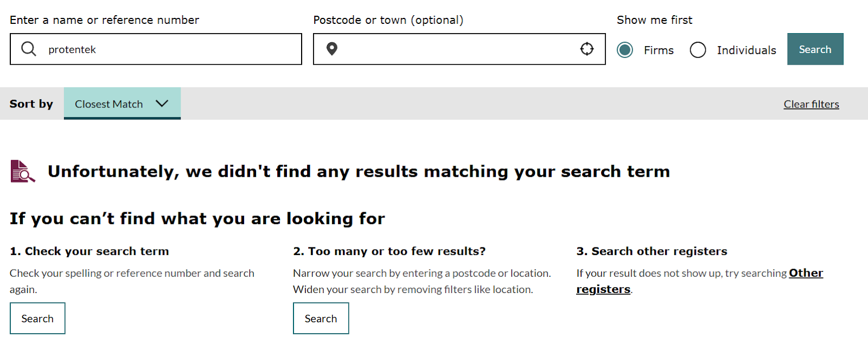This screenshot has width=868, height=357.
Task: Focus the Postcode or town field
Action: click(459, 49)
